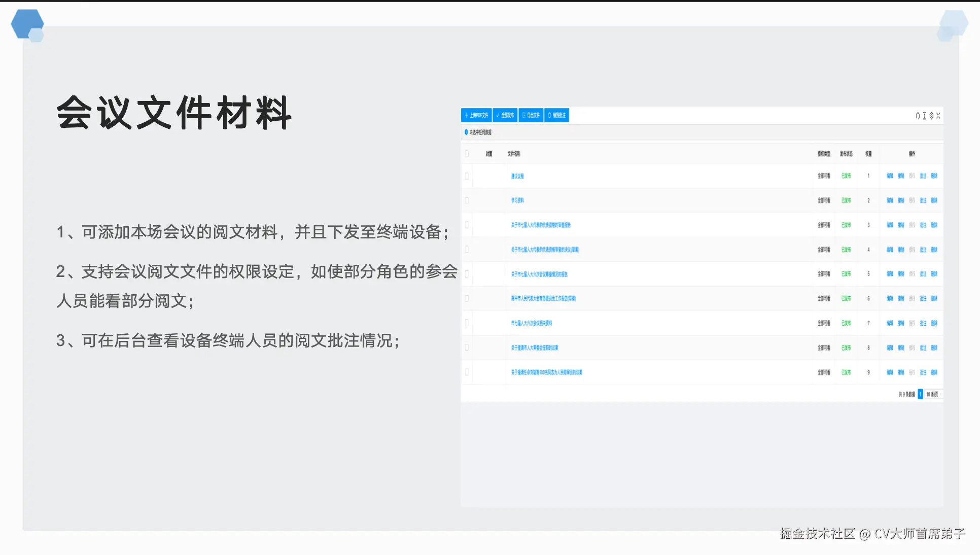Select all files with the header checkbox

(467, 154)
